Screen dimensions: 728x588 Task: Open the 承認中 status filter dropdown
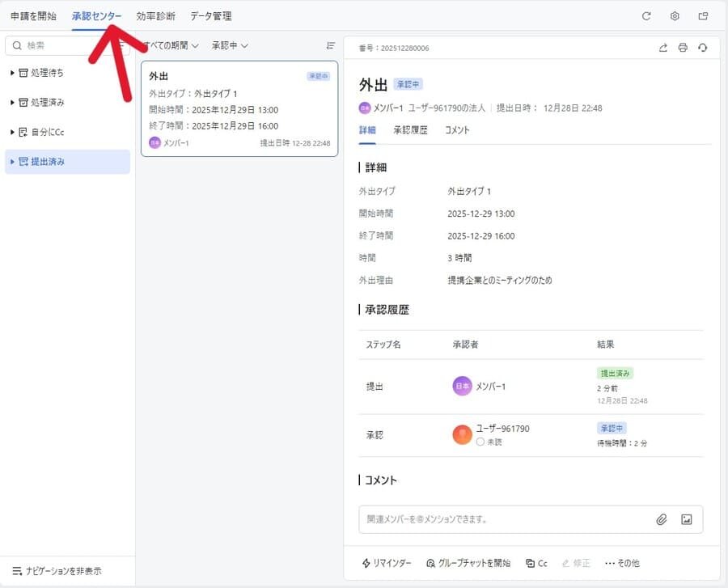(229, 46)
